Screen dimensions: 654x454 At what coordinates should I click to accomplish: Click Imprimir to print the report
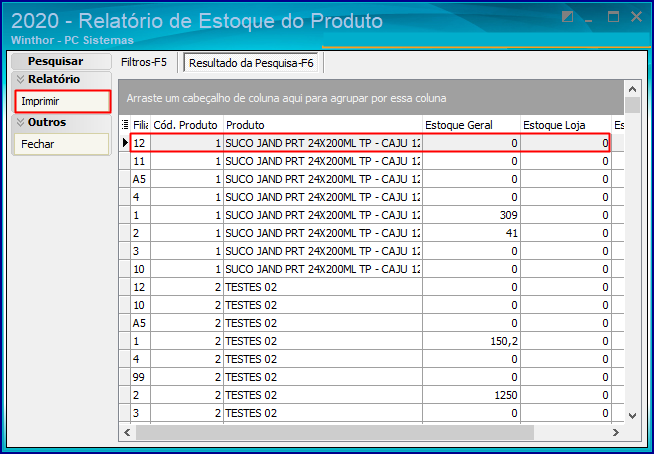(63, 101)
